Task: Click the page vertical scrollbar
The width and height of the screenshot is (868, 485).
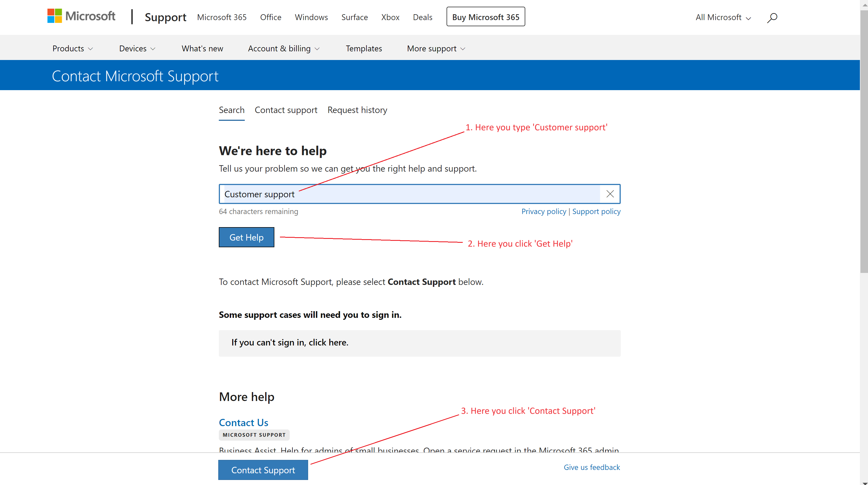Action: 864,141
